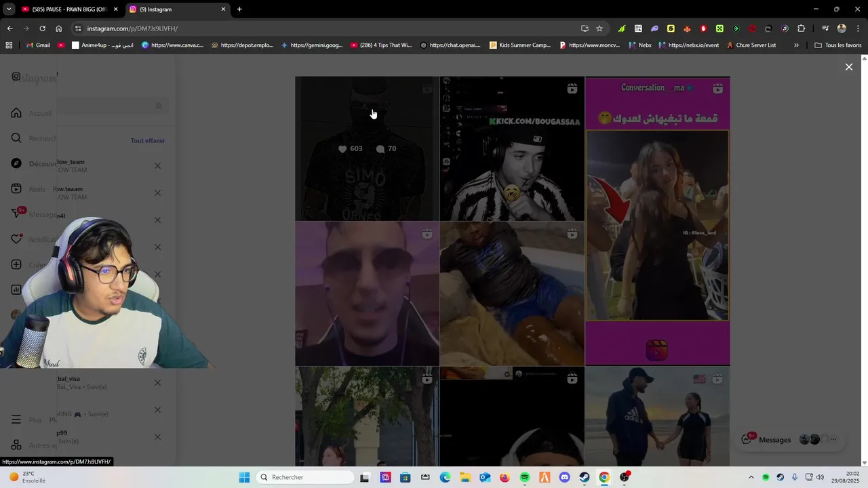Open the hovered post with 603 likes
The image size is (868, 488).
[x=367, y=148]
